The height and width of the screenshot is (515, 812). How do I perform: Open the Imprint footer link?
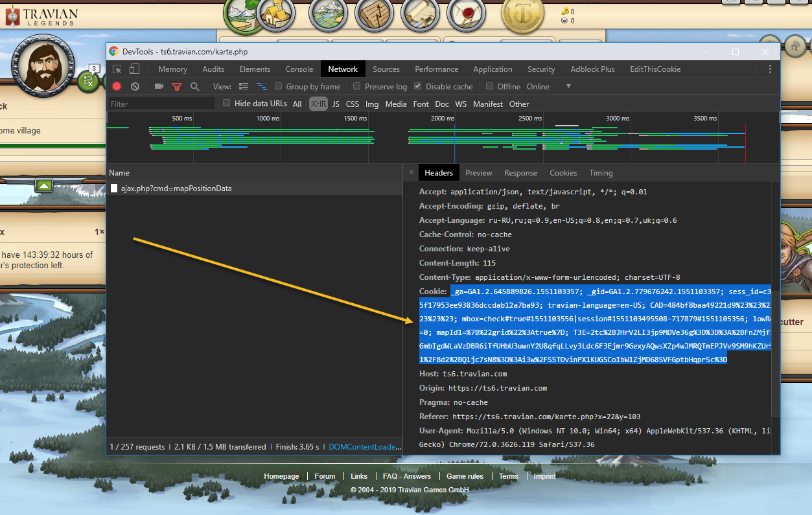(545, 476)
